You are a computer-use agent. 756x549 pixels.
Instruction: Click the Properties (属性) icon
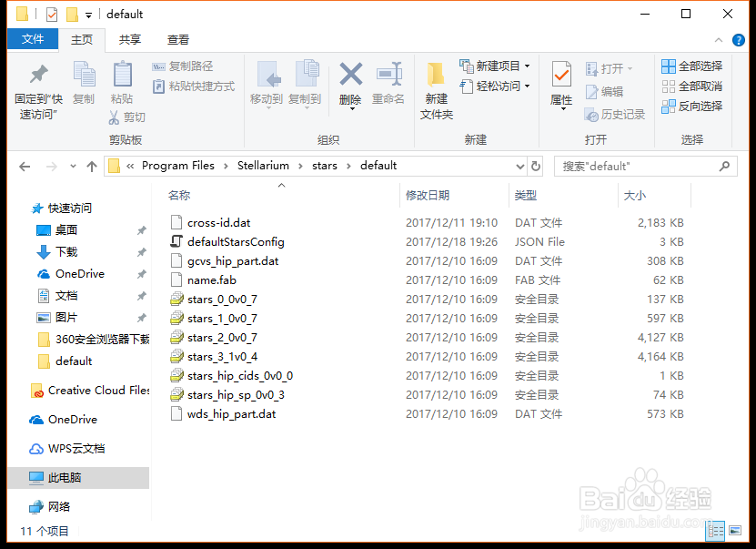[x=561, y=74]
